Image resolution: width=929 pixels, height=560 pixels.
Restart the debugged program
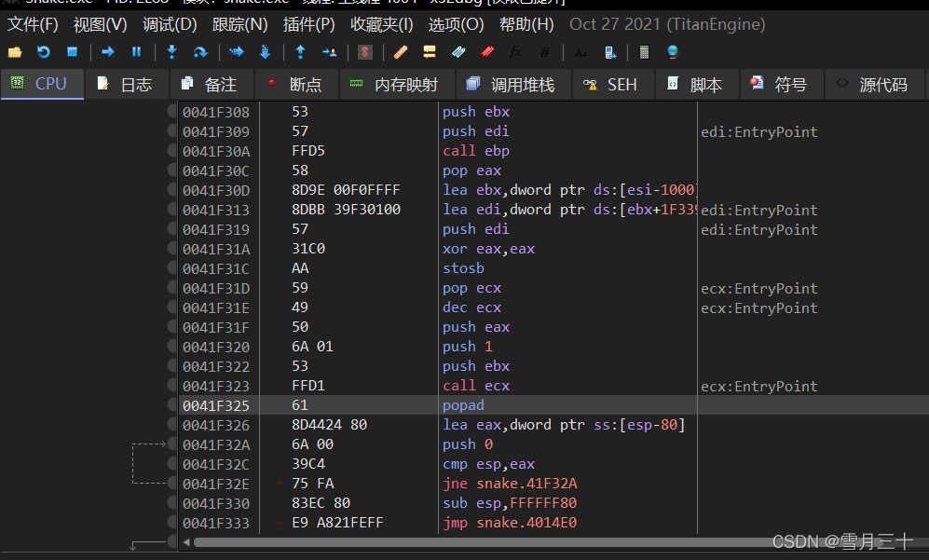point(43,52)
